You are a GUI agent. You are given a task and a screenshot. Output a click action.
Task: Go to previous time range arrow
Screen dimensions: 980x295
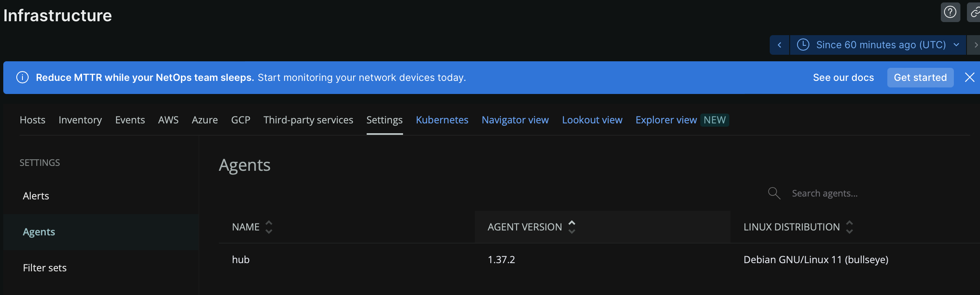coord(780,45)
